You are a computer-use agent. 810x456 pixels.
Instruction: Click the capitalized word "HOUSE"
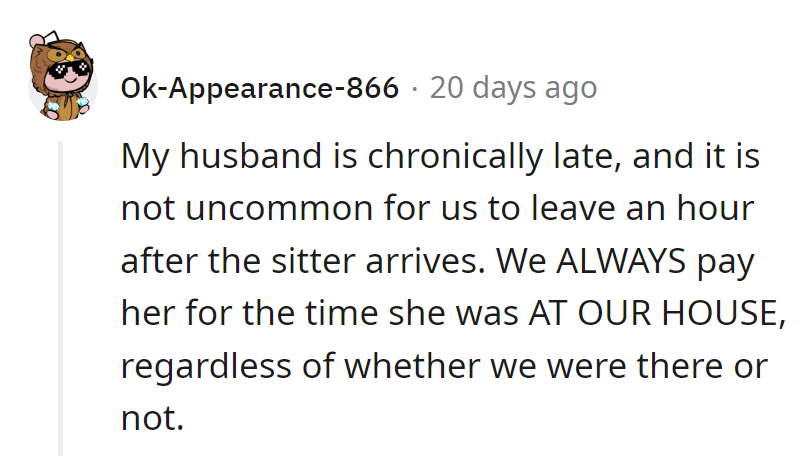click(x=718, y=314)
